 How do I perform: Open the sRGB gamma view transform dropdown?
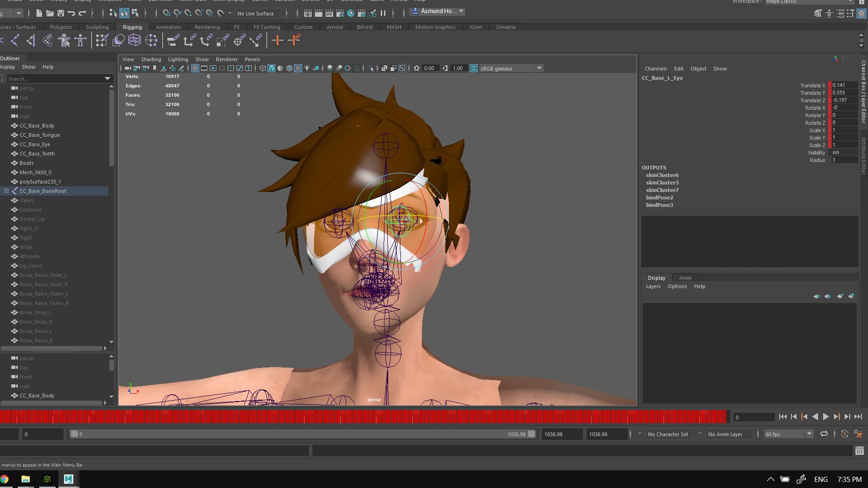(539, 68)
